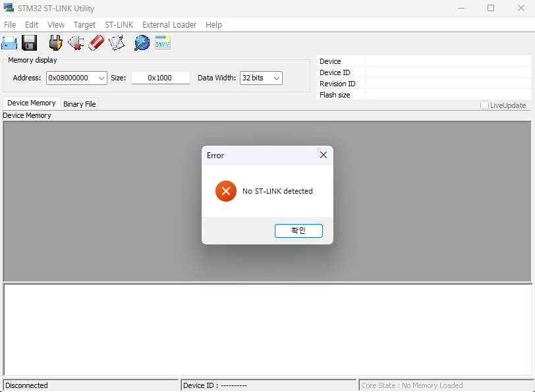Open the Edit menu
Image resolution: width=535 pixels, height=392 pixels.
click(32, 25)
